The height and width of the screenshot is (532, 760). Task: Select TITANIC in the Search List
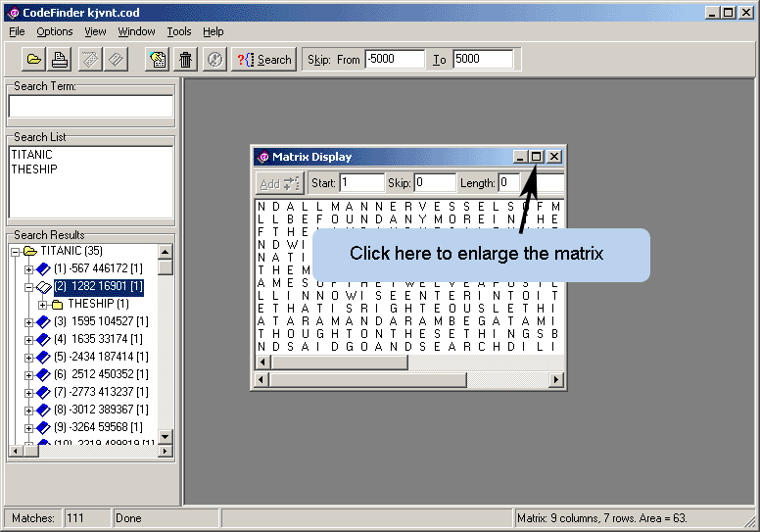click(x=31, y=154)
